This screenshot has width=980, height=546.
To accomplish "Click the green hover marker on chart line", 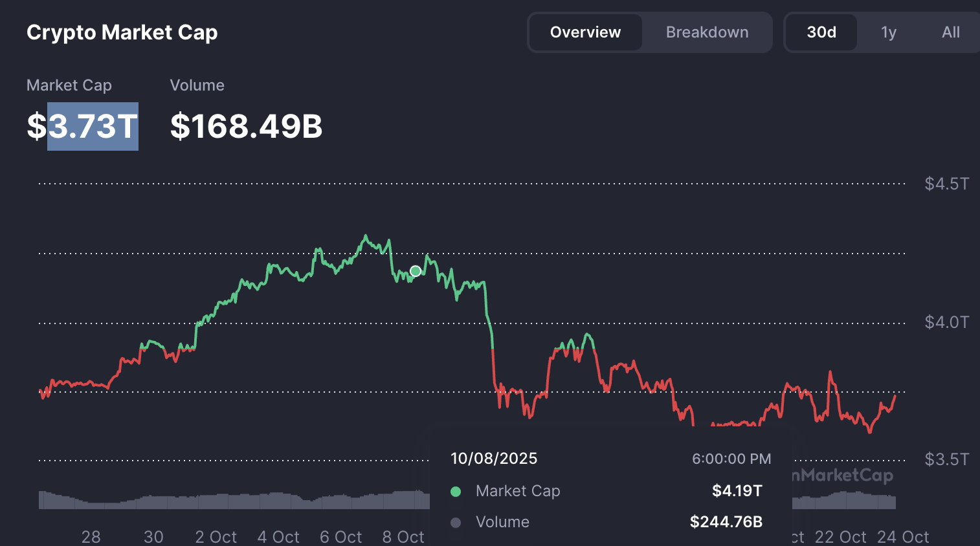I will click(416, 271).
